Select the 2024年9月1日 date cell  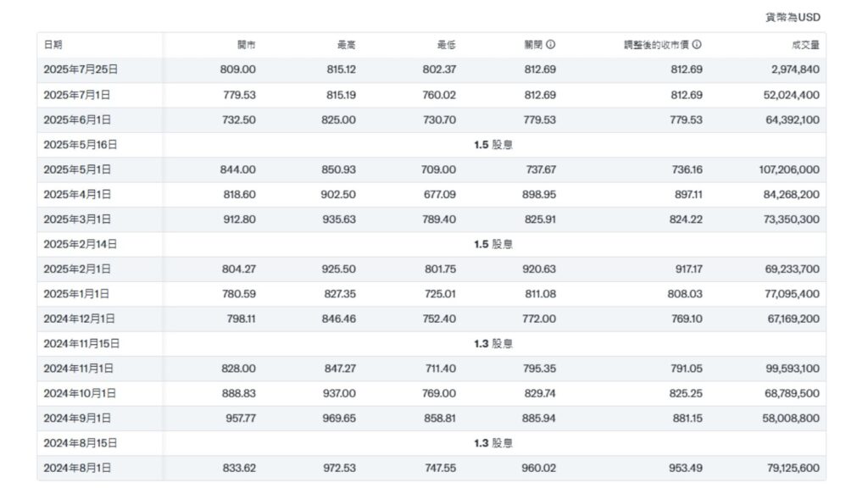pos(77,419)
